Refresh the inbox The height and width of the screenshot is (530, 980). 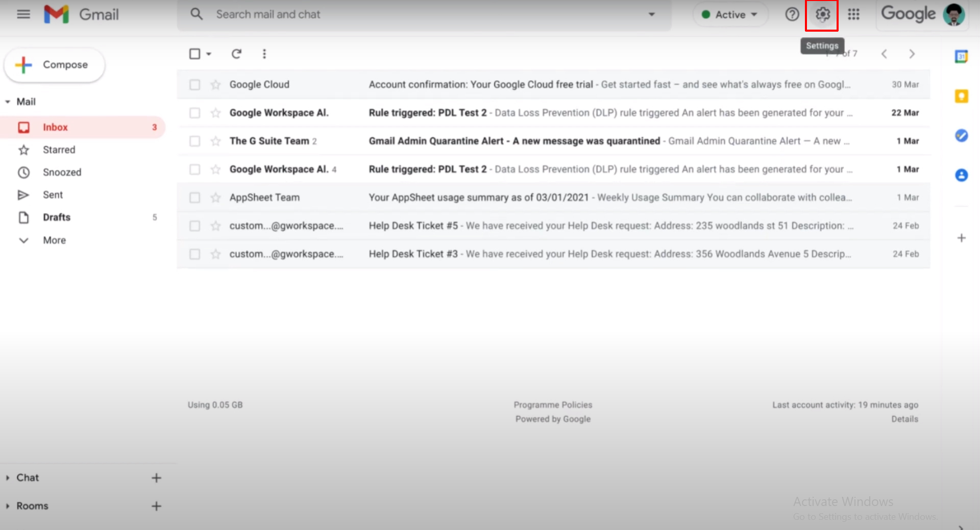(237, 54)
